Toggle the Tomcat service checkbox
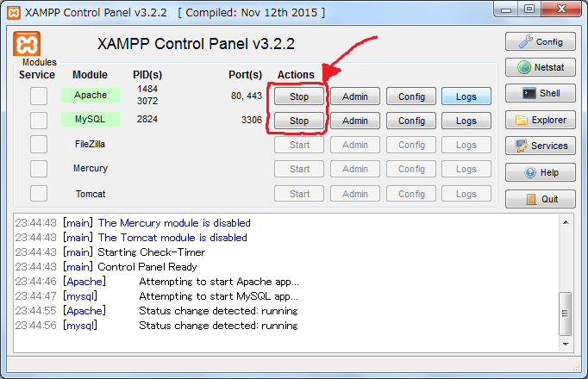 point(39,194)
